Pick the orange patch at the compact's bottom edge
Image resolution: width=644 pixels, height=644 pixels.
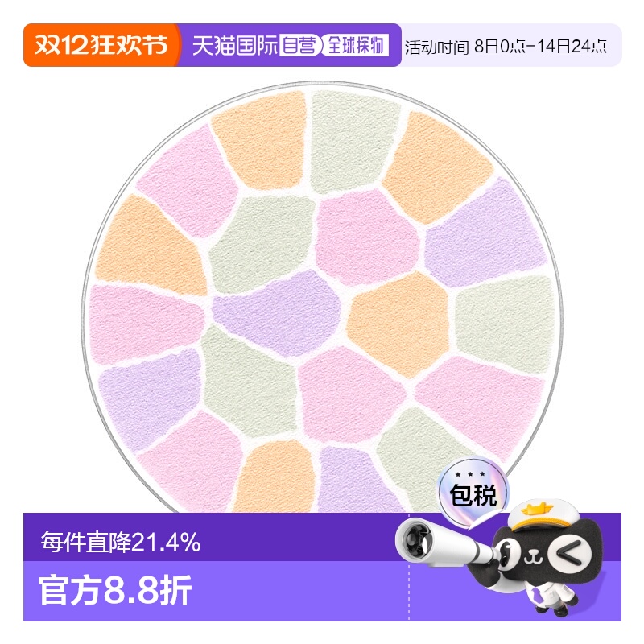pos(274,476)
